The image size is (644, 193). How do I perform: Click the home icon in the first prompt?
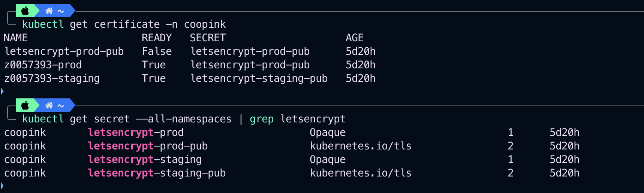[49, 11]
